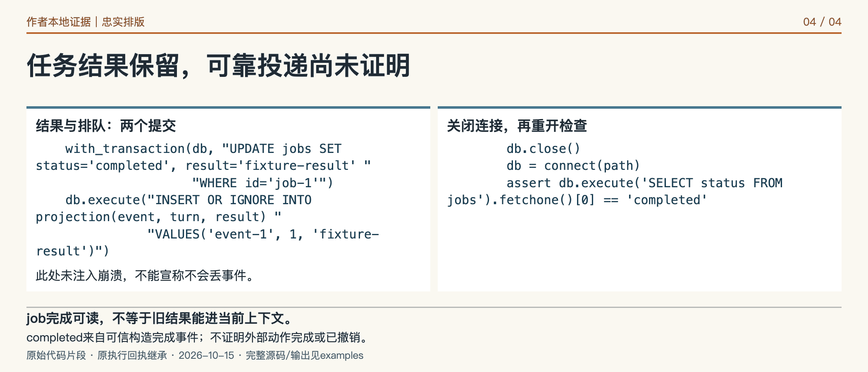
Task: Click the assert db.execute SELECT status line
Action: (644, 183)
